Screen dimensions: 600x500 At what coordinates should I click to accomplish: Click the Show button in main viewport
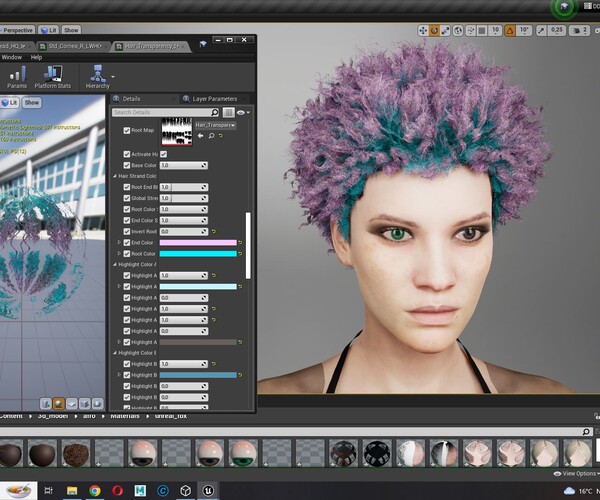click(x=71, y=30)
